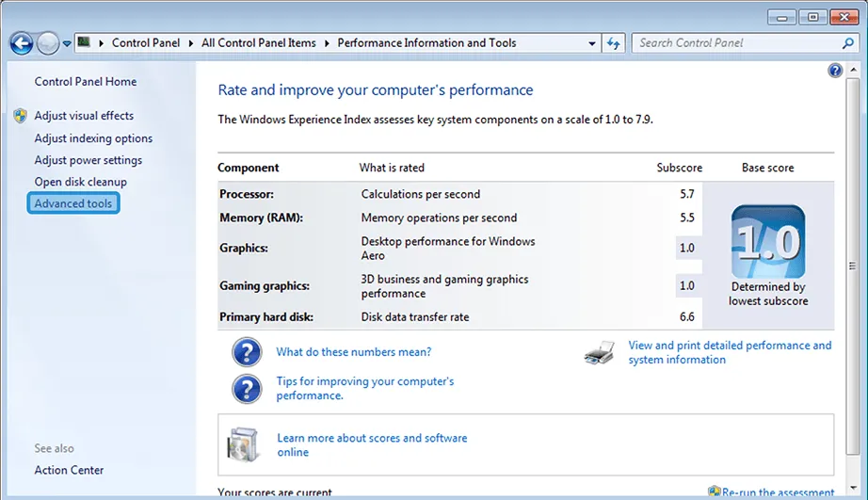868x500 pixels.
Task: Click Disk data transfer rate text
Action: 415,316
